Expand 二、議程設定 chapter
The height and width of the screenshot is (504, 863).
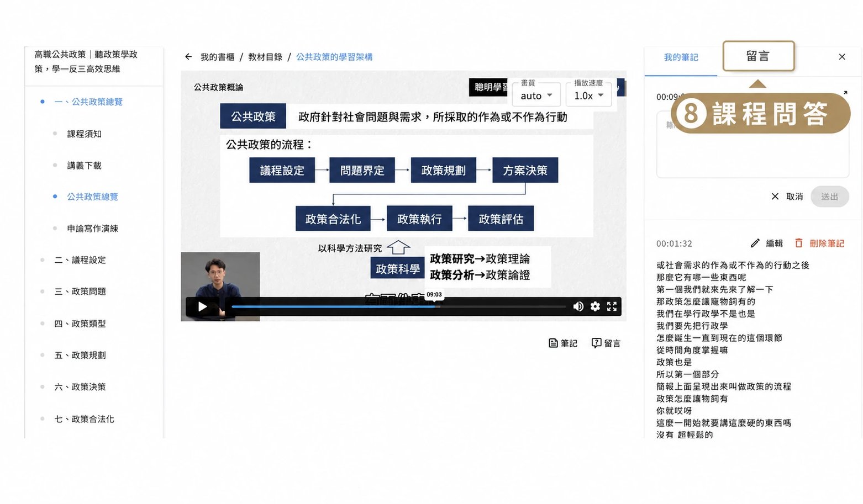[x=80, y=259]
